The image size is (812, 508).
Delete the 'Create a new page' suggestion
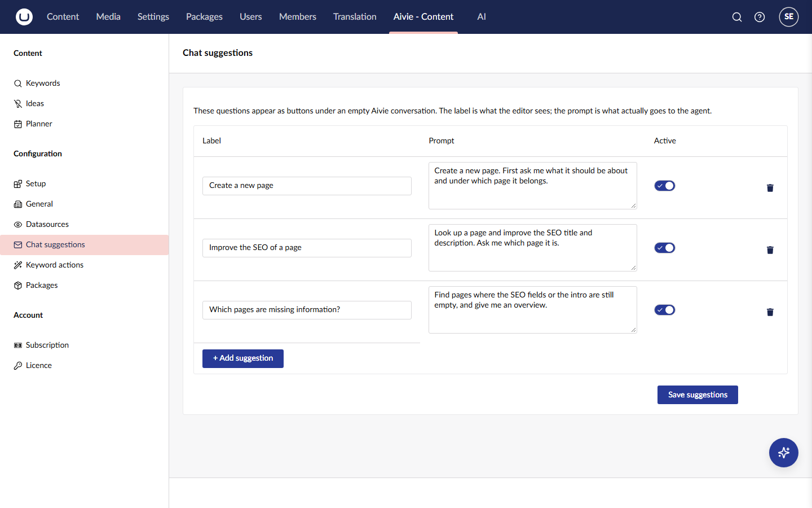tap(770, 188)
